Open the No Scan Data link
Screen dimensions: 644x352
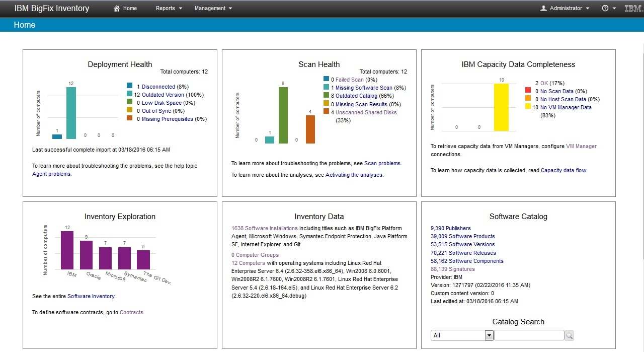pyautogui.click(x=557, y=91)
